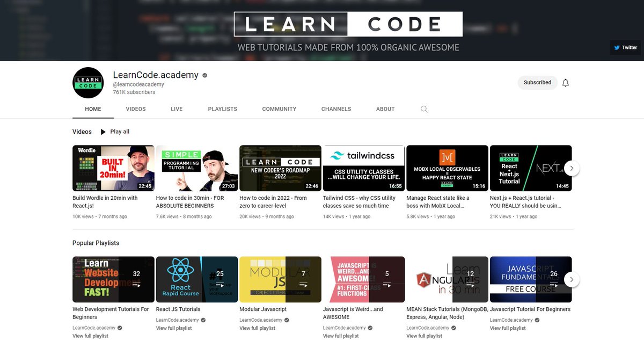Click the verified badge beside LearnCode.academy

(x=204, y=75)
